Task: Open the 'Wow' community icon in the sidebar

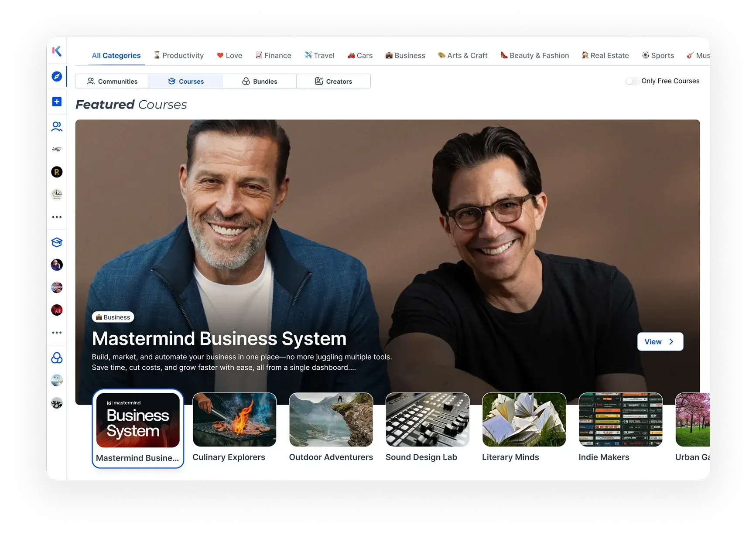Action: point(57,149)
